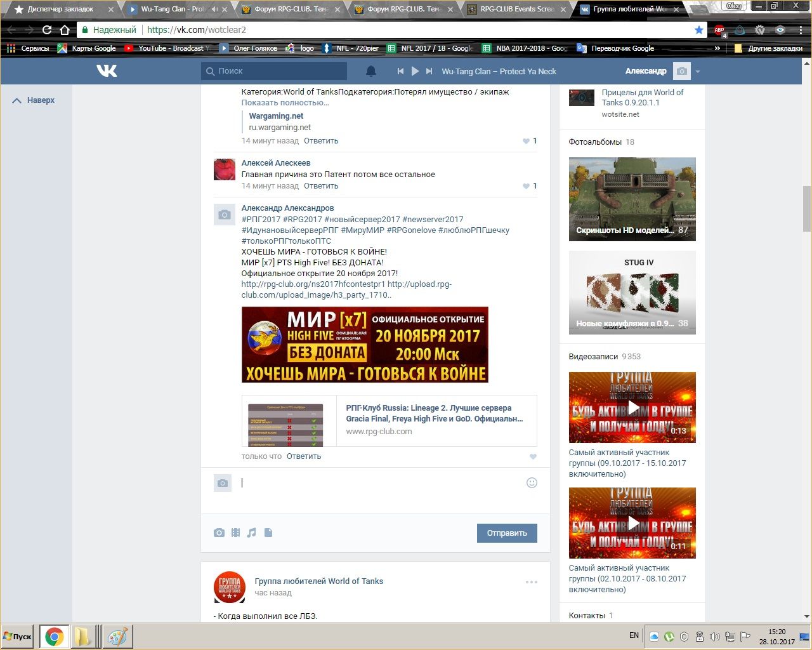Screen dimensions: 812x650
Task: Reply to Алексей Алескеев's comment
Action: tap(321, 186)
